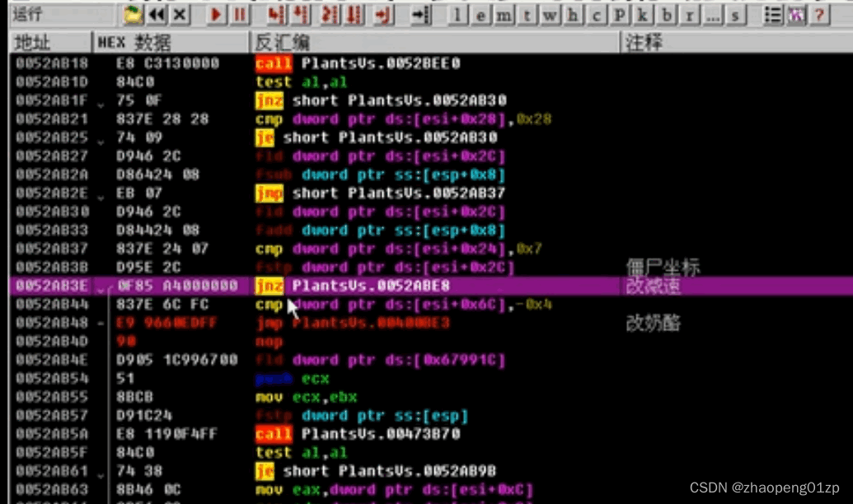Select fld dword ptr ds:[0x67991C] instruction
Viewport: 853px width, 504px height.
[x=380, y=359]
